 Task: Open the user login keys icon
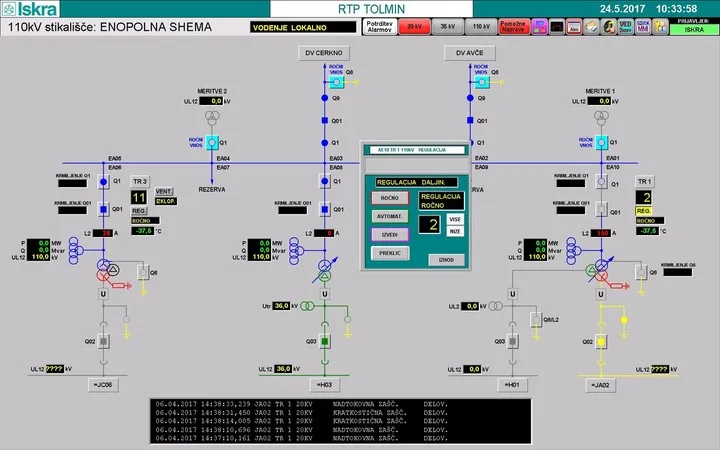(x=660, y=27)
